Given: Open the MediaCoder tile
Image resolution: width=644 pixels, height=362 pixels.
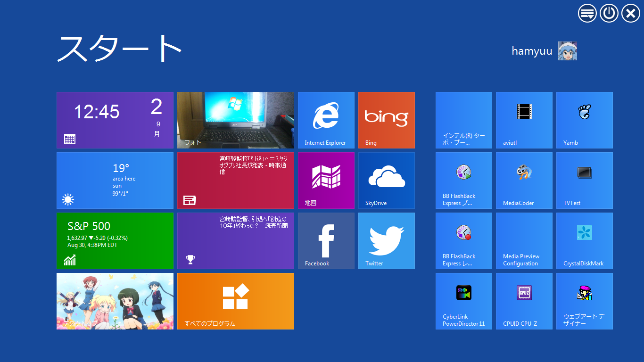Looking at the screenshot, I should [x=524, y=181].
